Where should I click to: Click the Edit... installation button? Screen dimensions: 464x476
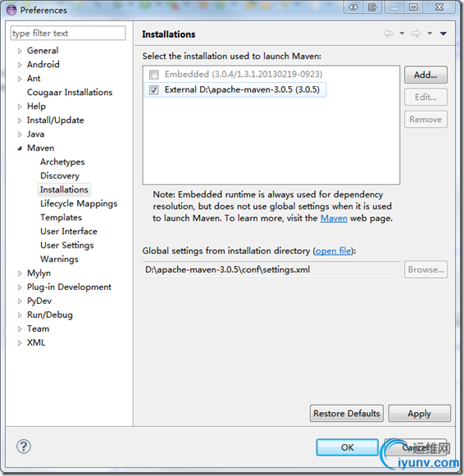(x=425, y=97)
